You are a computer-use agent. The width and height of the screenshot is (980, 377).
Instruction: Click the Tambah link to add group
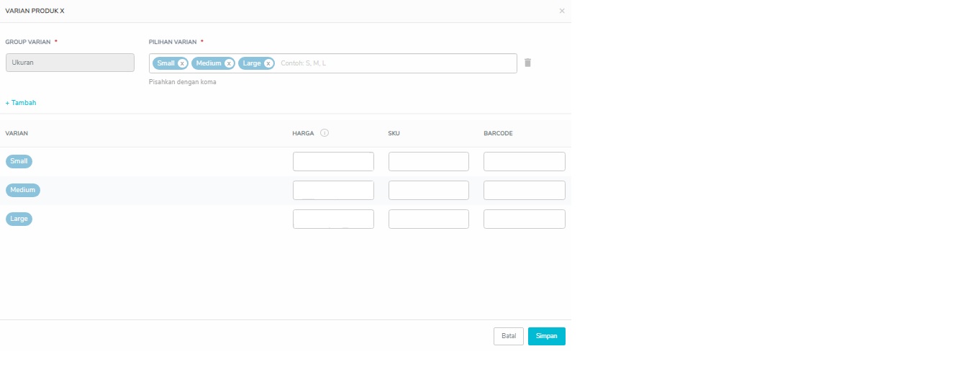[21, 103]
